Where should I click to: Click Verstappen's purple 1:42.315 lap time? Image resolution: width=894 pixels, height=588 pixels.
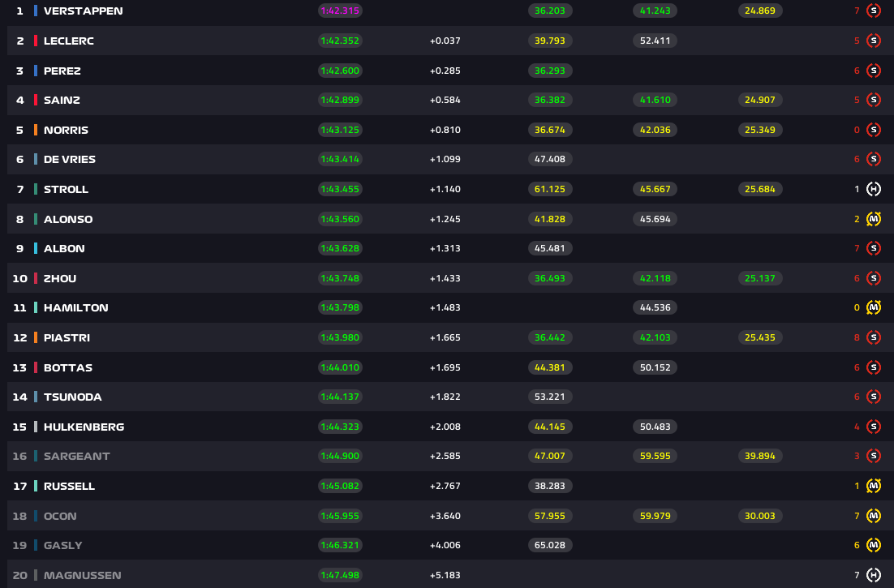tap(340, 11)
